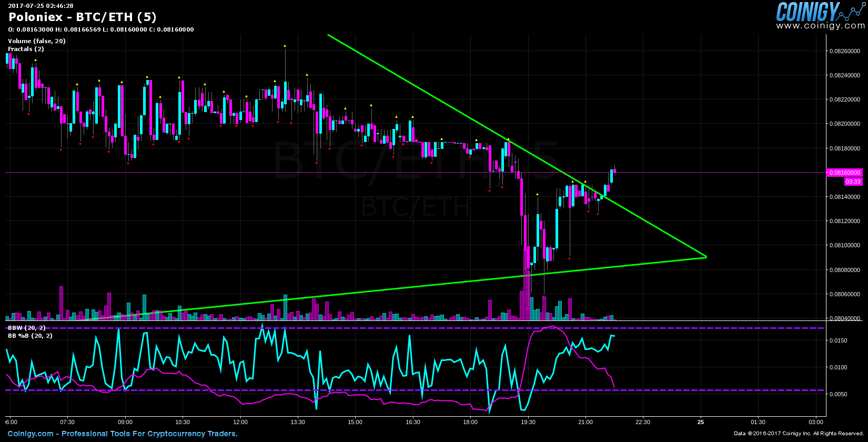Click the 0.0100 indicator axis label
Screen dimensions: 868x442
[839, 367]
